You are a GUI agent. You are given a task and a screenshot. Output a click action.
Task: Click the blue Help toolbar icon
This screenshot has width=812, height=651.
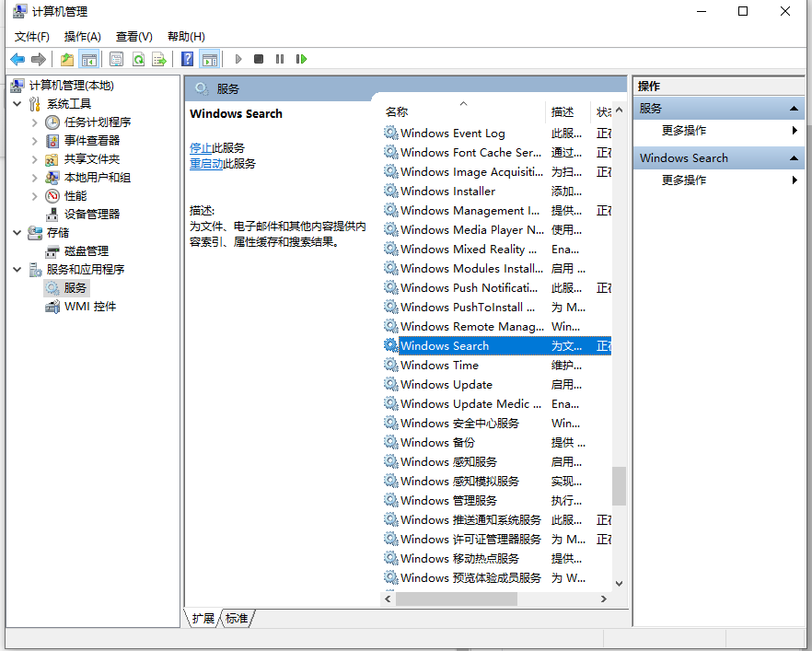[x=188, y=59]
